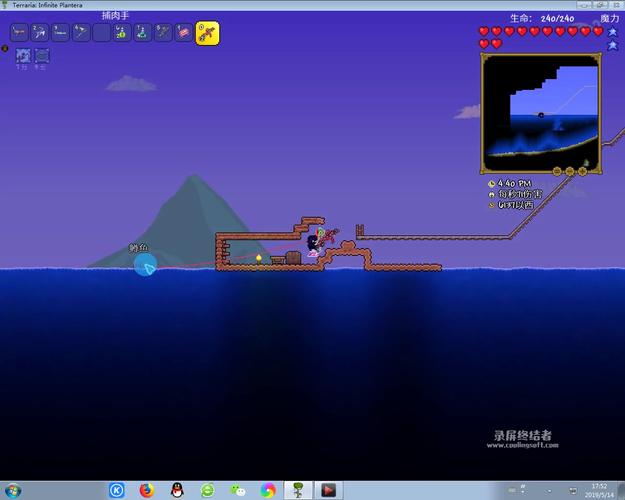Click the wooden chest in the hut
Viewport: 625px width, 500px height.
pos(293,258)
